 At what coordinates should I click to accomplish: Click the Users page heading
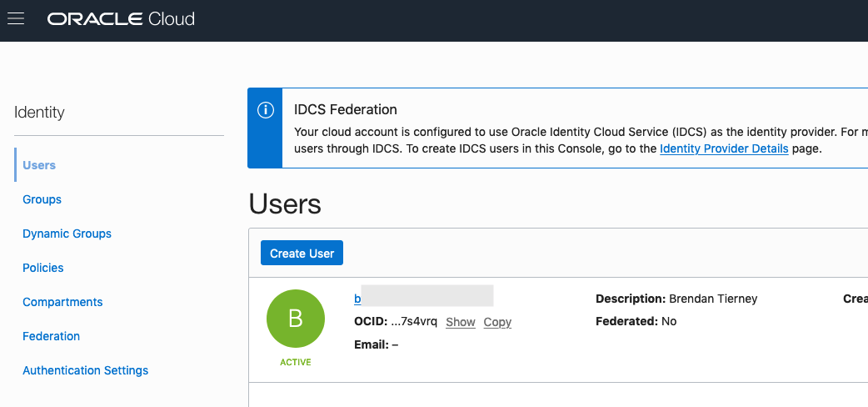pos(285,204)
